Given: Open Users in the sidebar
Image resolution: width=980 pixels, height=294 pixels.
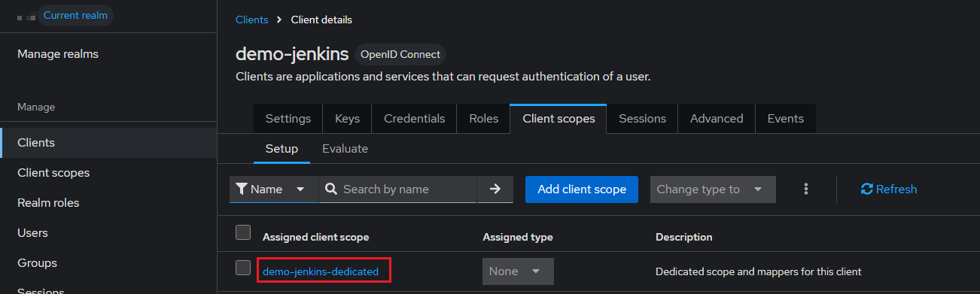Looking at the screenshot, I should (x=108, y=233).
